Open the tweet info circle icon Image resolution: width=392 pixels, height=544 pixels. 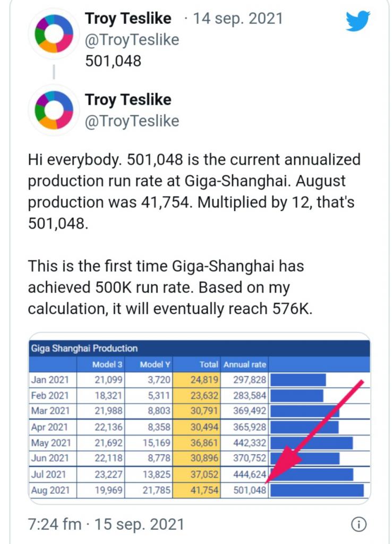(359, 524)
